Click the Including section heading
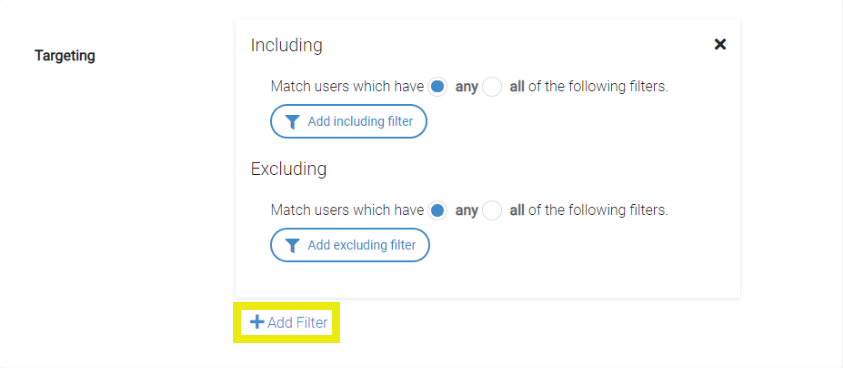Screen dimensions: 843x368 click(287, 45)
